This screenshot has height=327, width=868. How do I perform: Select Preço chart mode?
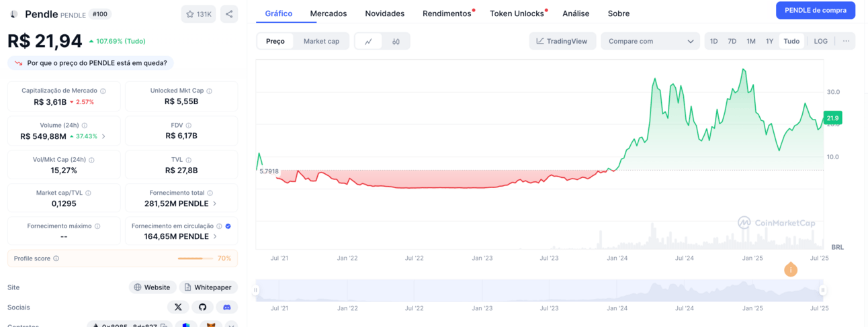tap(275, 41)
